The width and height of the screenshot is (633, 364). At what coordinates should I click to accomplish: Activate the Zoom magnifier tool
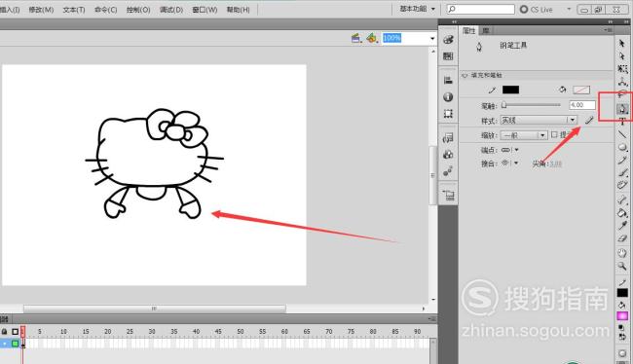[x=622, y=266]
